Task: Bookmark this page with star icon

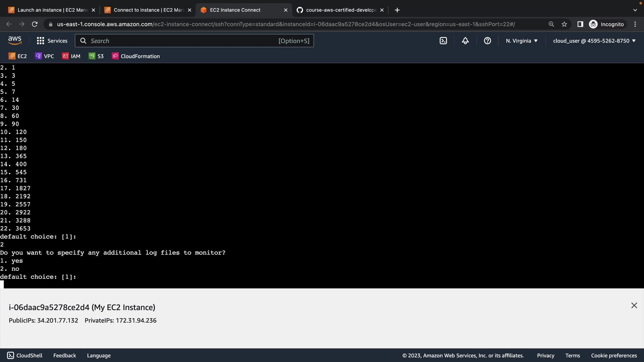Action: click(x=564, y=24)
